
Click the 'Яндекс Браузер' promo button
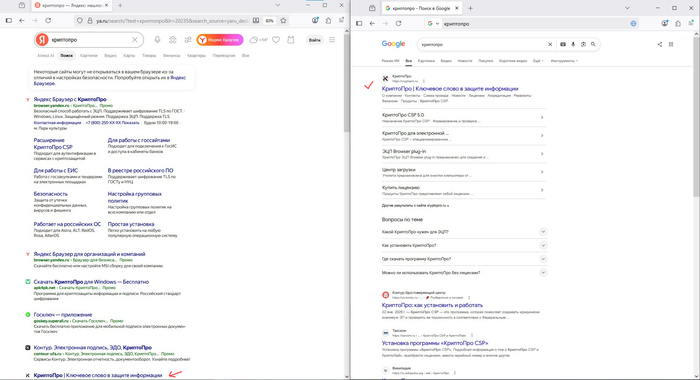coord(220,40)
